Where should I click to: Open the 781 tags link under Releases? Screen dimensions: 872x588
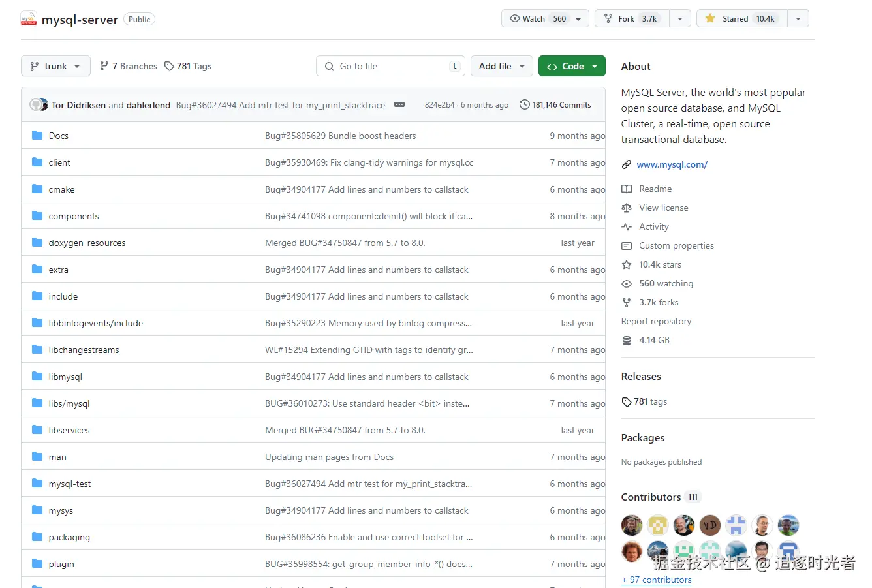645,401
